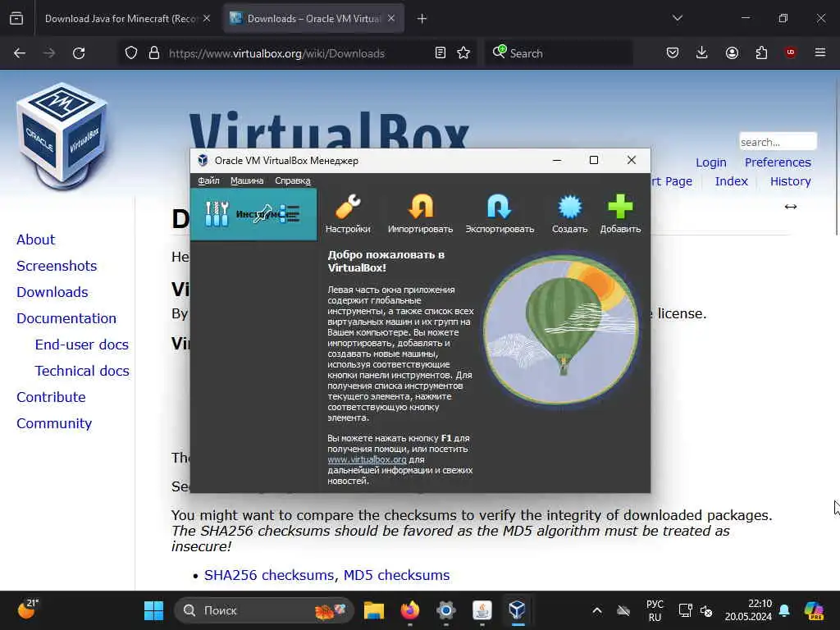Open the Файл menu in VirtualBox
This screenshot has width=840, height=630.
(208, 180)
